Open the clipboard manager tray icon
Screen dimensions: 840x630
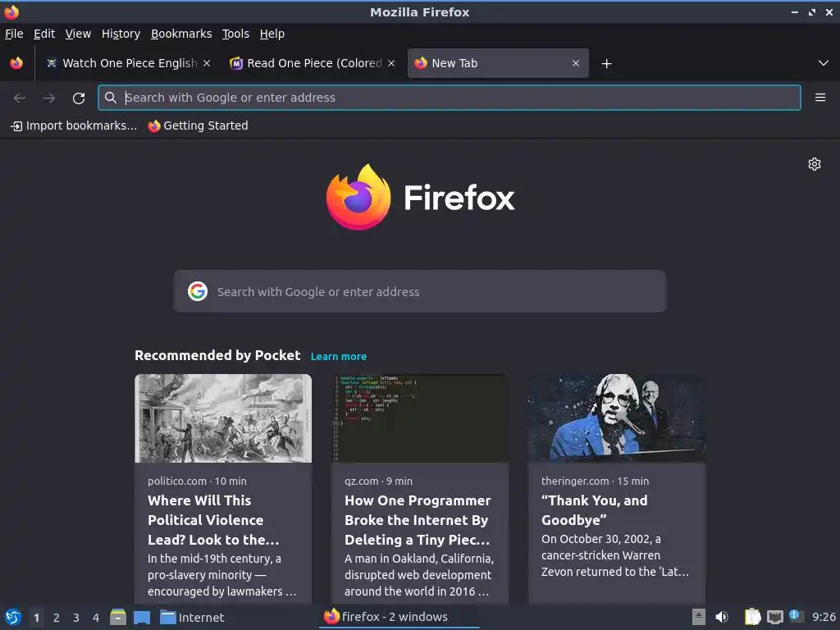coord(753,617)
